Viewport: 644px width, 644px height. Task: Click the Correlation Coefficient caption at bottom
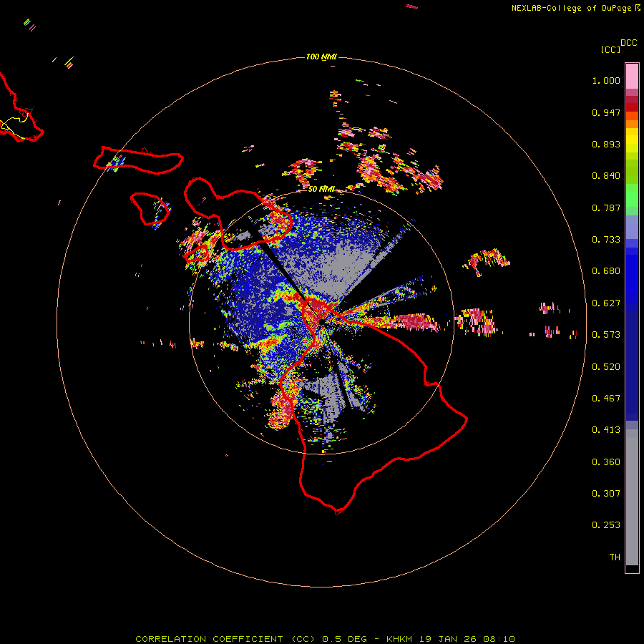click(325, 639)
